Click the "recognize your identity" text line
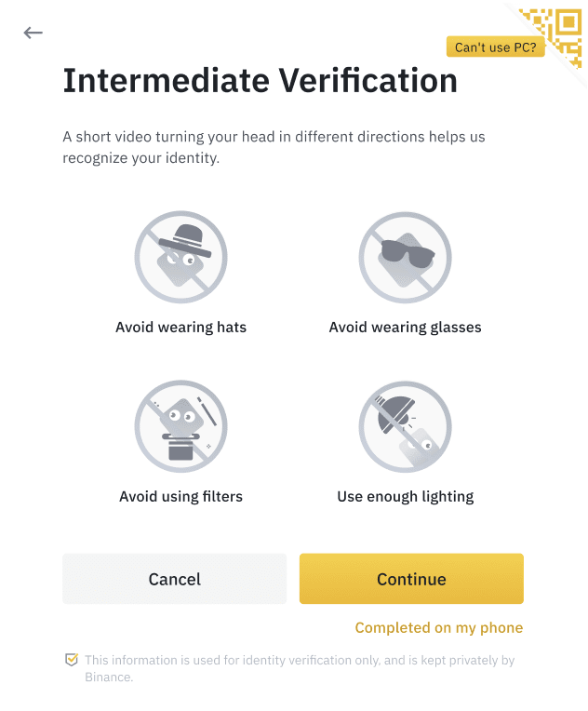 click(141, 158)
